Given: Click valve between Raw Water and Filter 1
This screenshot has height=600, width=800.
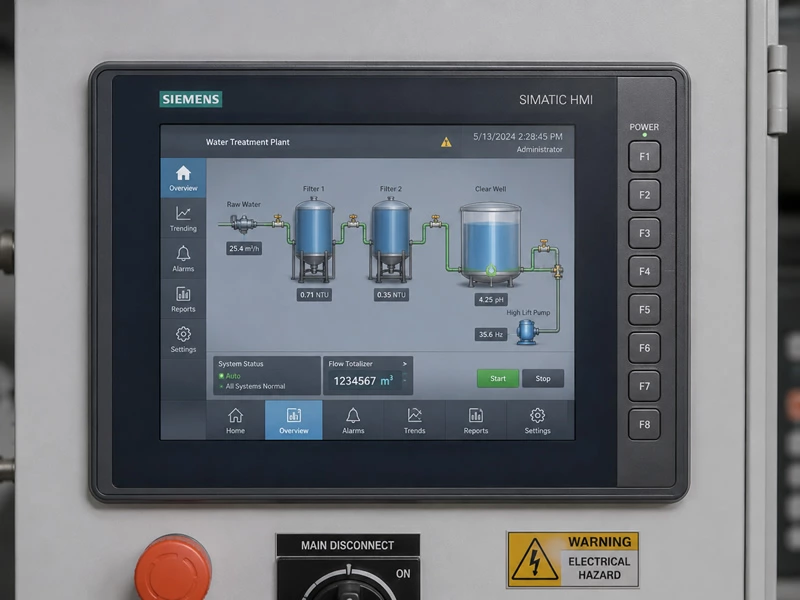Looking at the screenshot, I should [278, 220].
